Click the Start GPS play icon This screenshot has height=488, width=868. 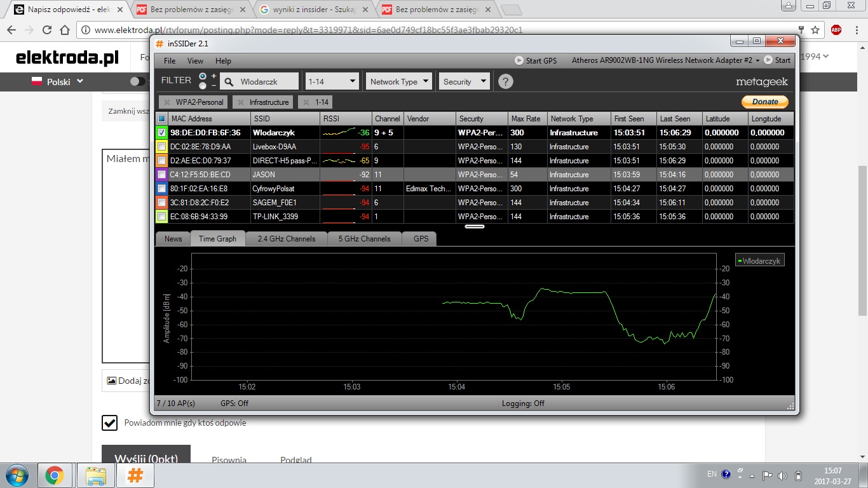coord(519,60)
